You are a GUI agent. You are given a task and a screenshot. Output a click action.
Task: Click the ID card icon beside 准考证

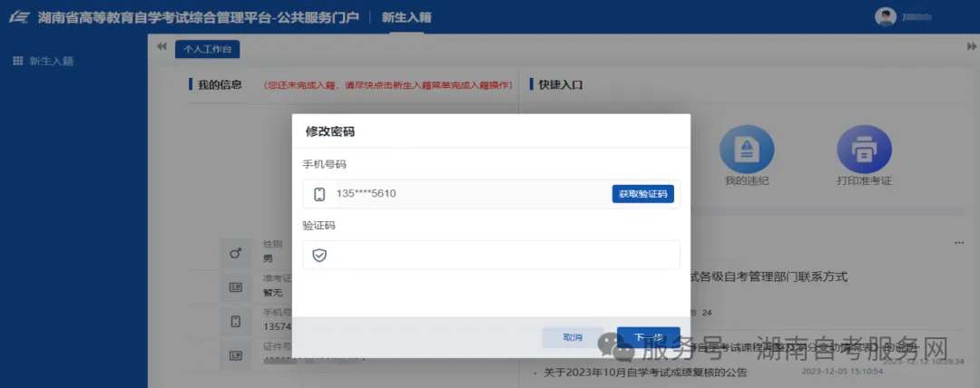click(x=235, y=287)
